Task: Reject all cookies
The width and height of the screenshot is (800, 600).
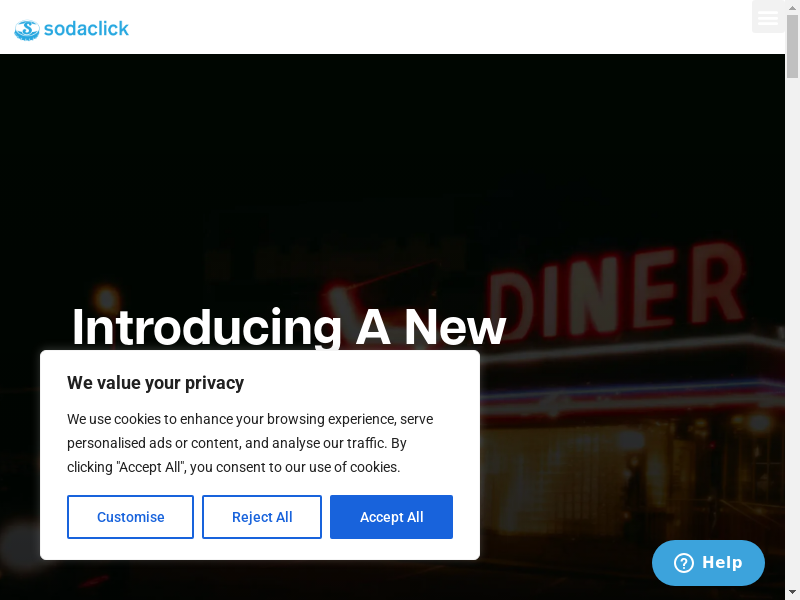Action: (x=262, y=517)
